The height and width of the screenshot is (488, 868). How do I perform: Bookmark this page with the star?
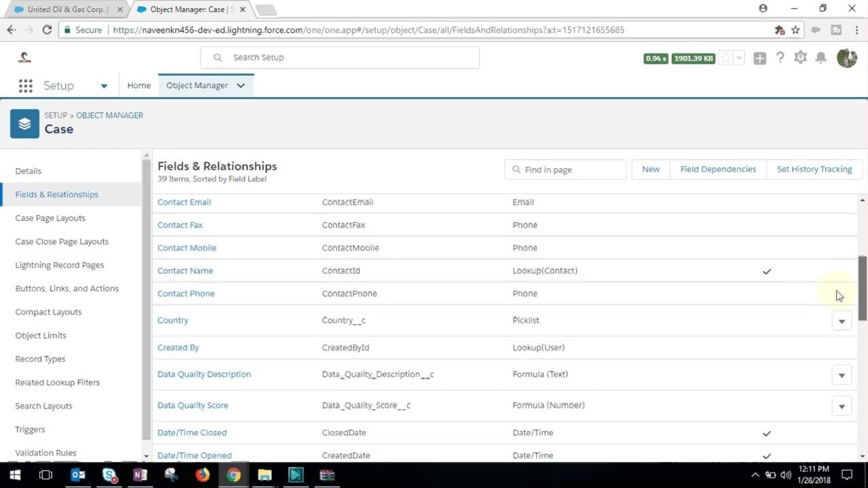795,30
